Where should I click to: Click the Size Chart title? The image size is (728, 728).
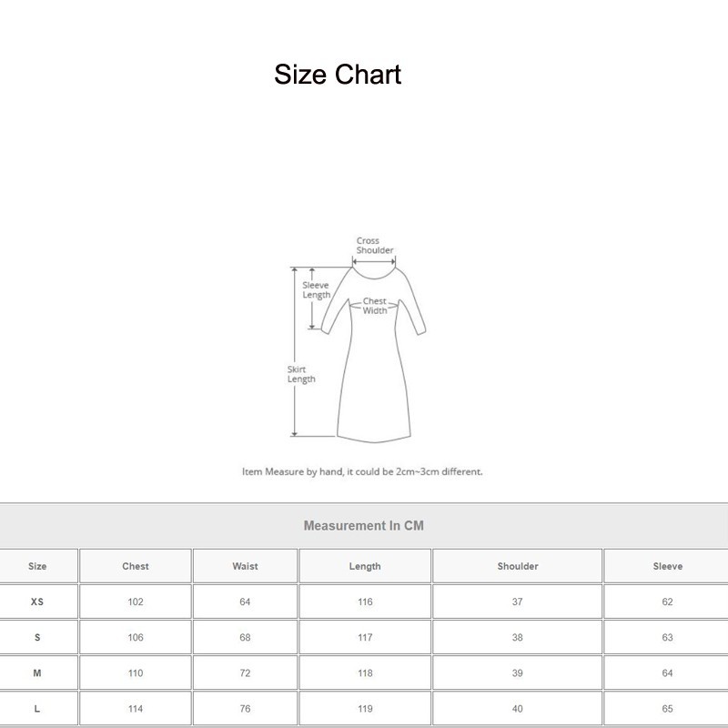[x=337, y=75]
